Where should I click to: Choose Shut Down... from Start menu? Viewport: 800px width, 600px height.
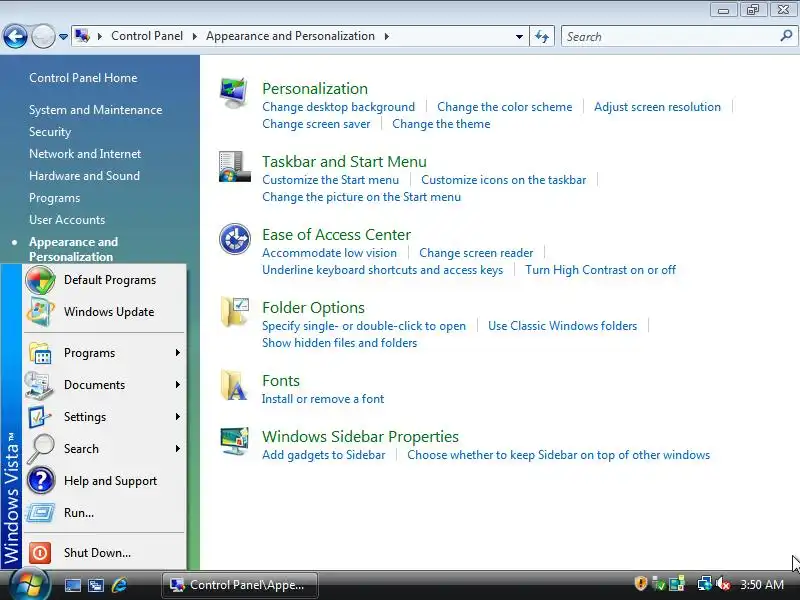point(105,553)
